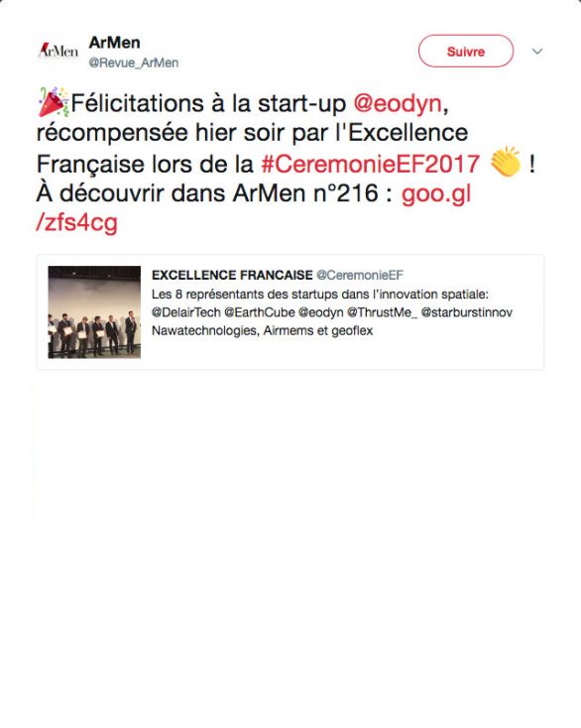Open the @CeremonieEF handle in quoted tweet
581x728 pixels.
point(360,275)
